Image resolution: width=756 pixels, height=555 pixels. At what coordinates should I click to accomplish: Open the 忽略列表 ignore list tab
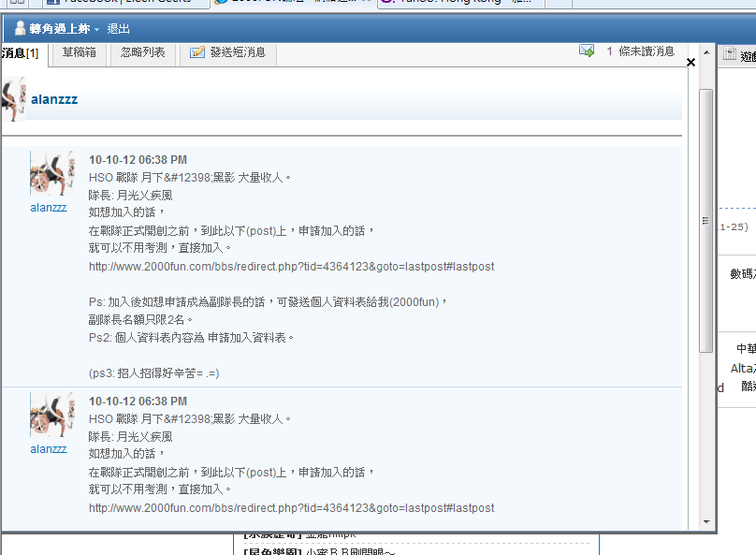point(142,52)
